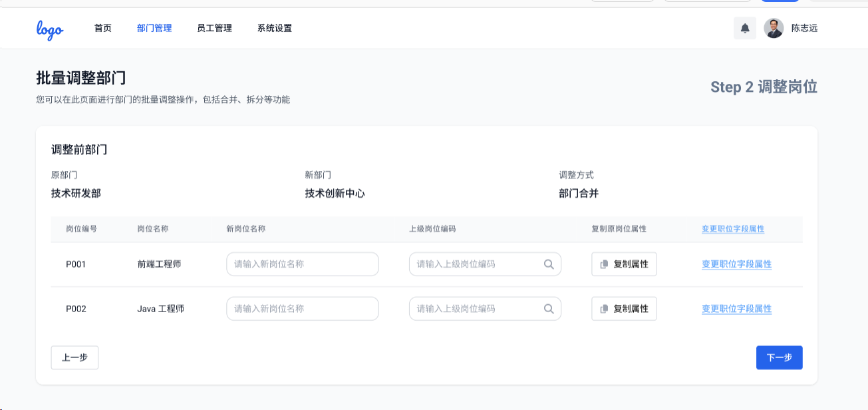Focus 新岗位名称 input for P001
This screenshot has width=868, height=410.
pyautogui.click(x=303, y=264)
